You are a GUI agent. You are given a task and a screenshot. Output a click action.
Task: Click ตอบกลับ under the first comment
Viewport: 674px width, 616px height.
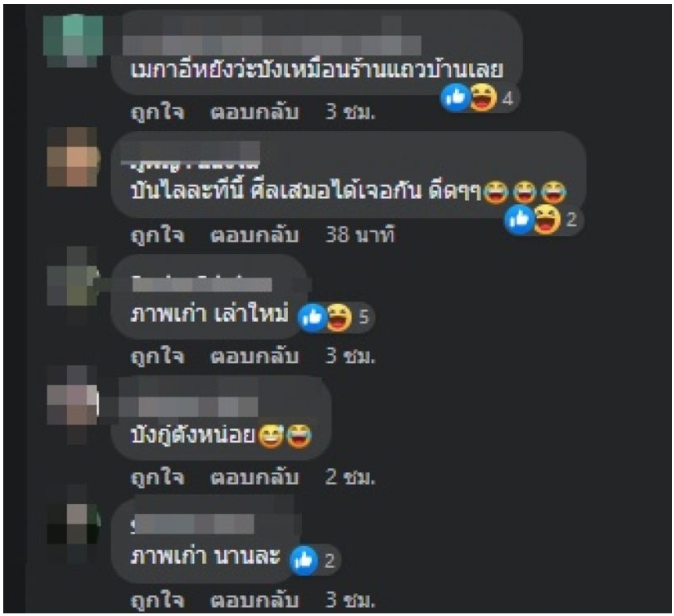click(x=254, y=112)
